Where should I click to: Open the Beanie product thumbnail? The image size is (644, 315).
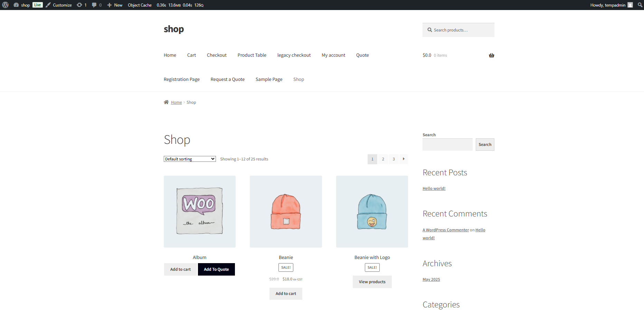(286, 212)
